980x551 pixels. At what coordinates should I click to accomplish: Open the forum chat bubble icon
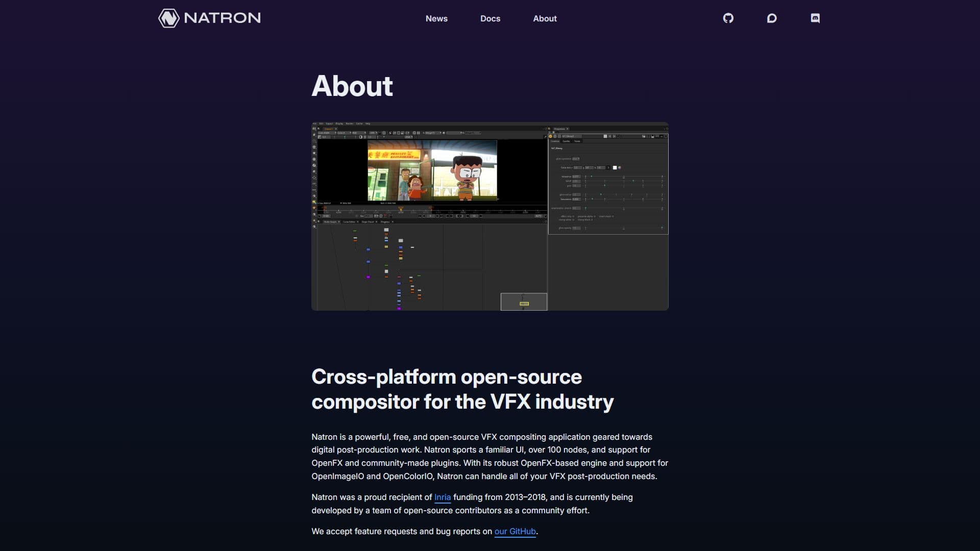772,18
